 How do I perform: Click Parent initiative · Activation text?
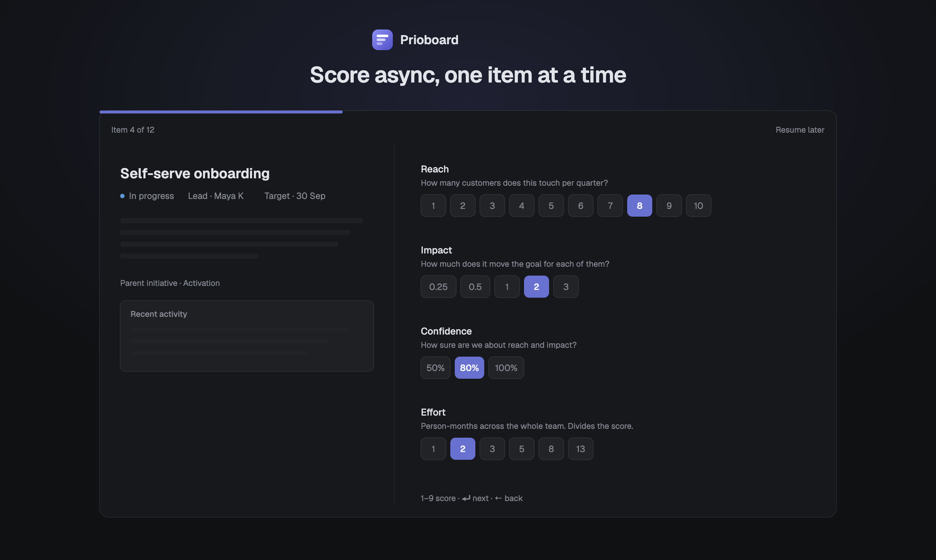pyautogui.click(x=170, y=283)
